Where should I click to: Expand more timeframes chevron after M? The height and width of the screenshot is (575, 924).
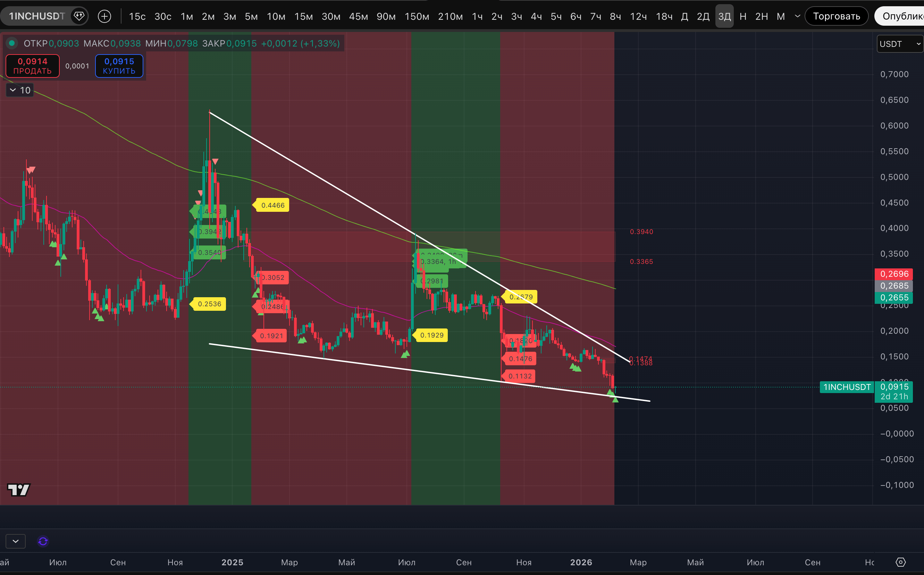(797, 16)
